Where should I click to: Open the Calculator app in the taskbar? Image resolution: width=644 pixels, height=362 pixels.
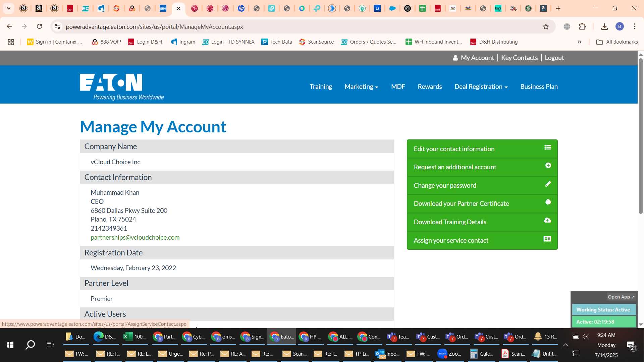[x=481, y=354]
